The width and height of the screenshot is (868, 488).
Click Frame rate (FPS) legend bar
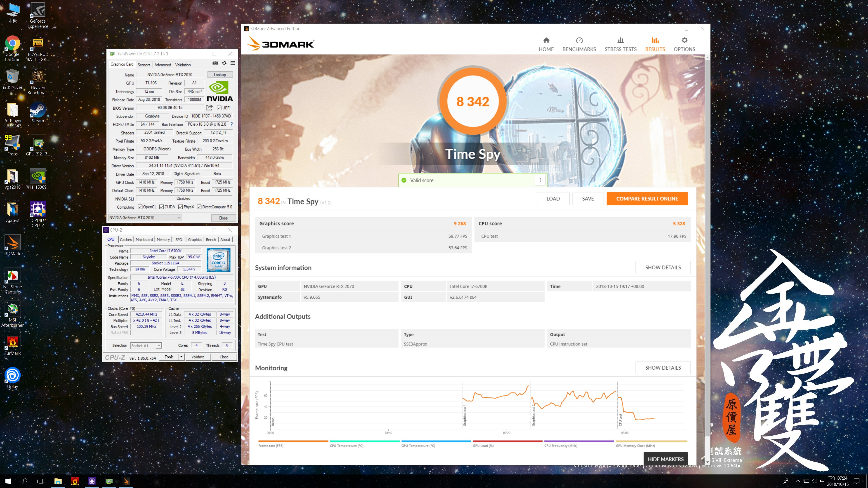point(293,441)
